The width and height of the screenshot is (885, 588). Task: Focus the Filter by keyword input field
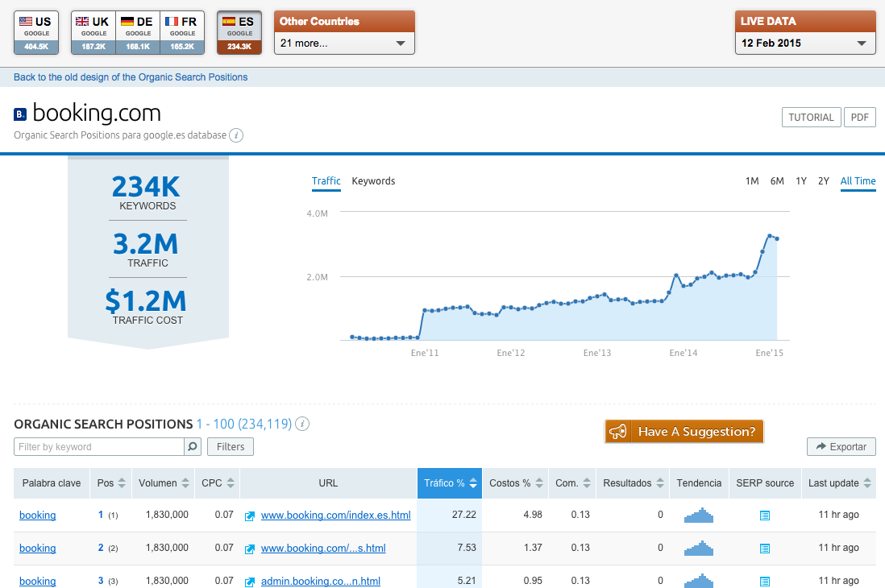point(99,447)
